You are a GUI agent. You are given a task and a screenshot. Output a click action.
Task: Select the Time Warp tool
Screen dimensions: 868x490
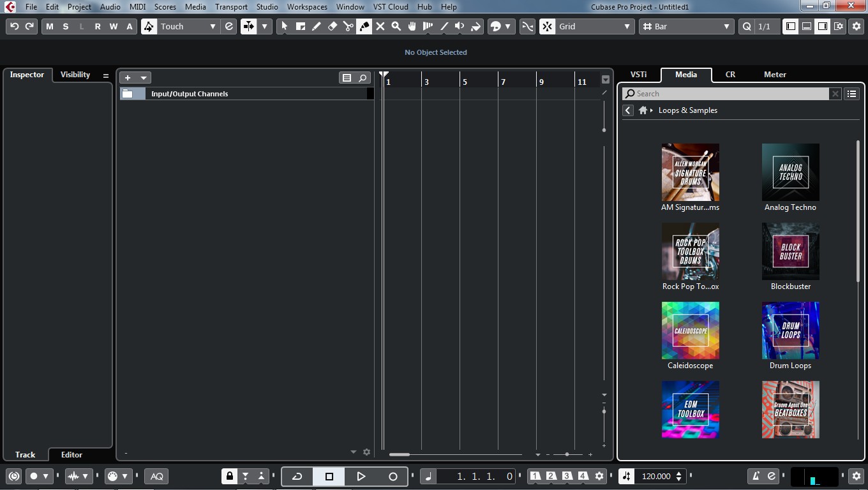[428, 26]
